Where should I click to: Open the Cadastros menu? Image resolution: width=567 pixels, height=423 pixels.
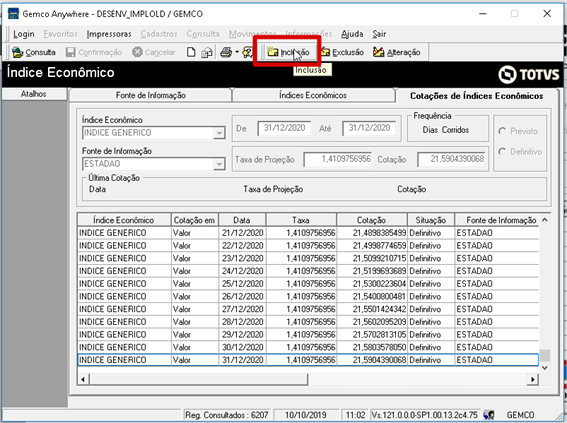159,34
